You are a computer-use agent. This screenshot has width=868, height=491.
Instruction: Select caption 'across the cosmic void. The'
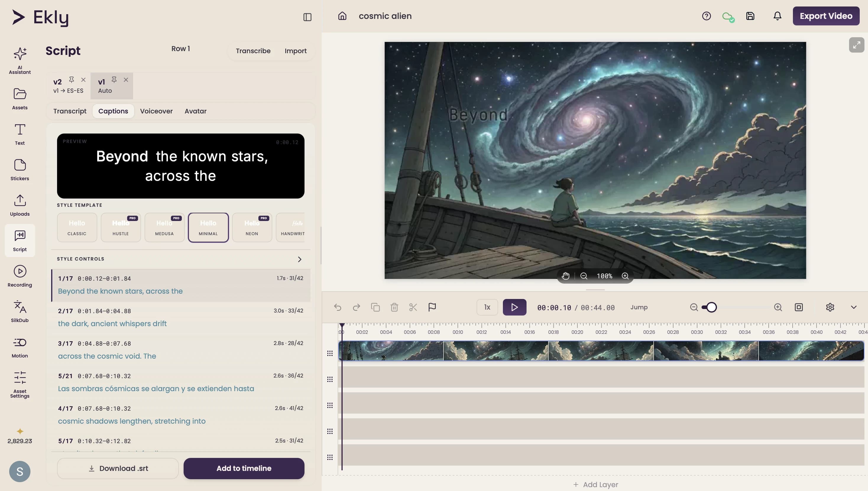click(181, 350)
